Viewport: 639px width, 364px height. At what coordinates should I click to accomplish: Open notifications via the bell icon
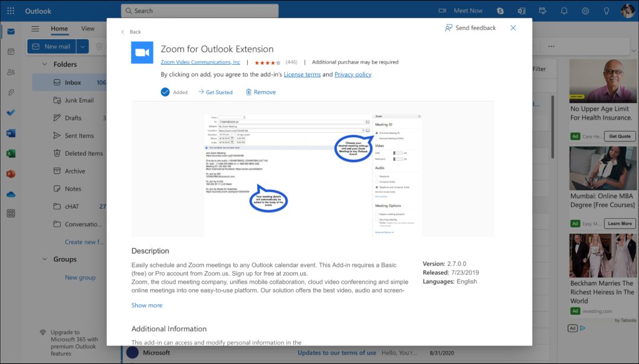click(x=563, y=11)
